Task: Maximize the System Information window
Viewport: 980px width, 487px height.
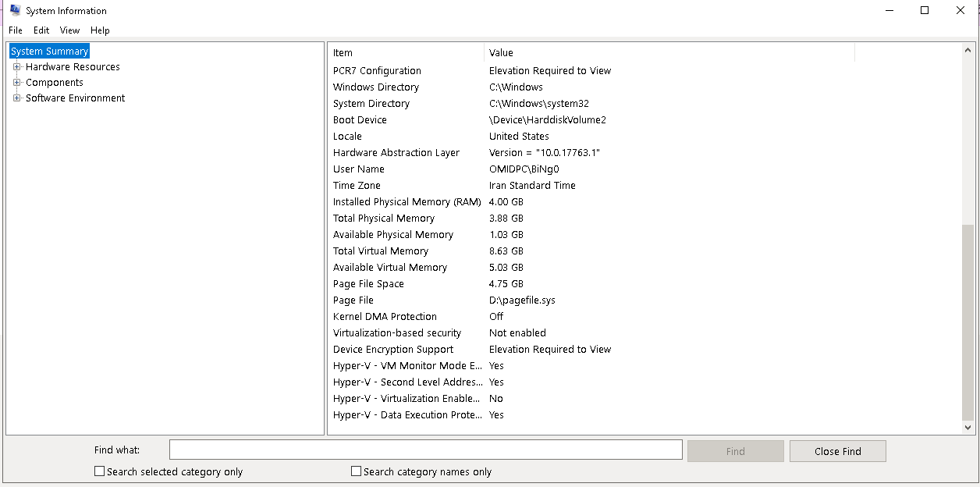Action: [925, 11]
